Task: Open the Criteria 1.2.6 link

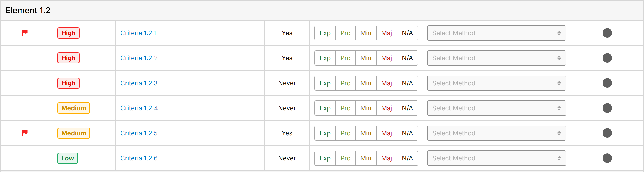Action: click(139, 158)
